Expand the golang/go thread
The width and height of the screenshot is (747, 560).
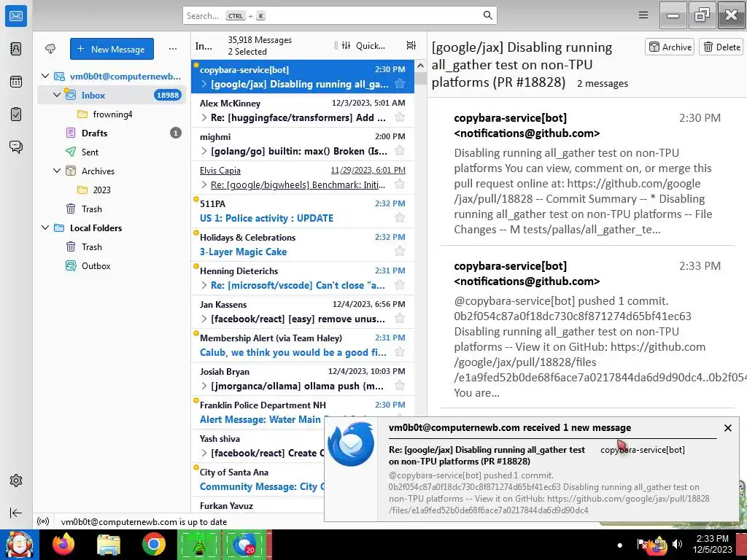[204, 151]
